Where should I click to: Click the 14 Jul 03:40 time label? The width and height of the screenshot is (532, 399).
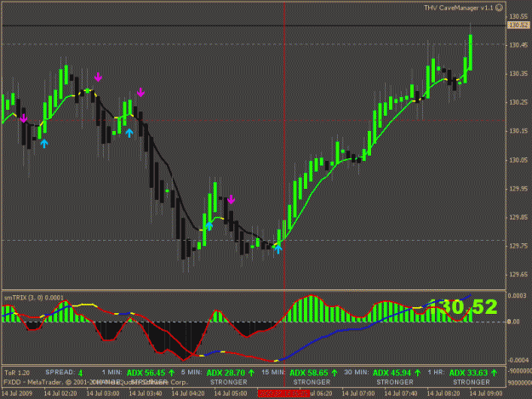tap(146, 394)
